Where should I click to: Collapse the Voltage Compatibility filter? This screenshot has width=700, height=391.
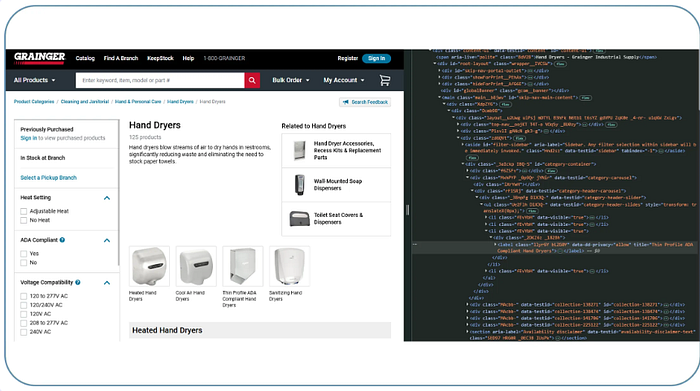point(107,283)
